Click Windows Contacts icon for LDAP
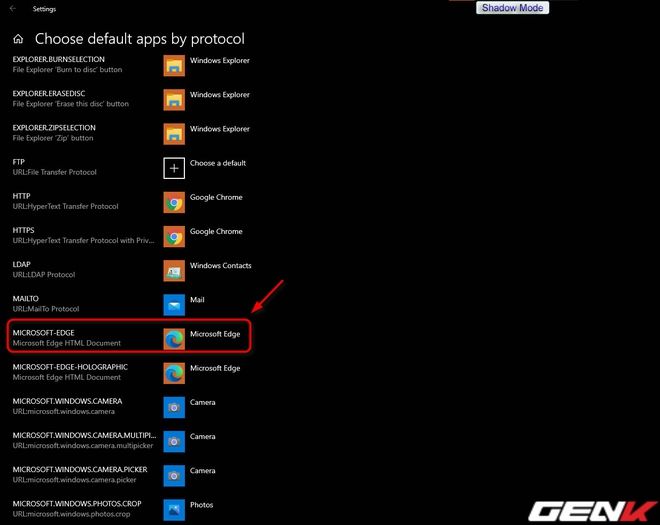This screenshot has width=660, height=525. tap(174, 271)
